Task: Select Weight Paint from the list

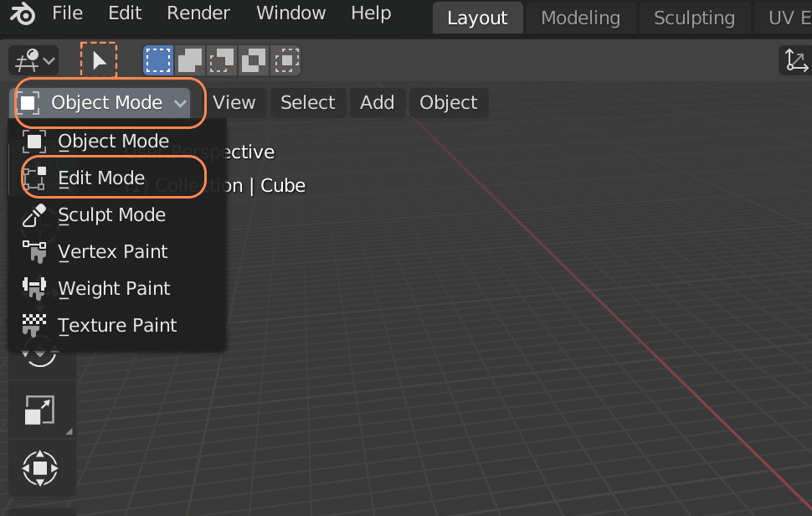Action: point(117,288)
